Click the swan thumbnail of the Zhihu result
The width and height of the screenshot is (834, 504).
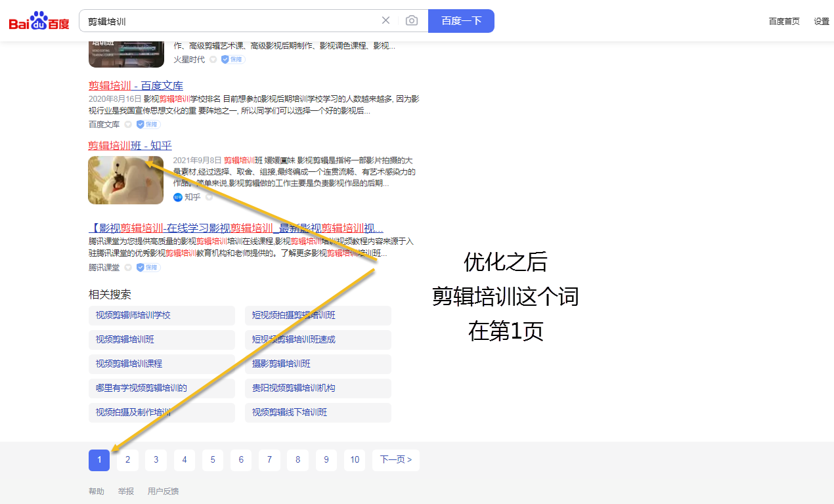pyautogui.click(x=125, y=179)
